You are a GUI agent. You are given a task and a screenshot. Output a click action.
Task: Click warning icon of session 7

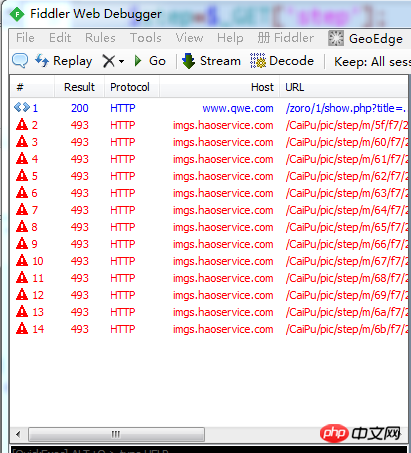pos(22,210)
